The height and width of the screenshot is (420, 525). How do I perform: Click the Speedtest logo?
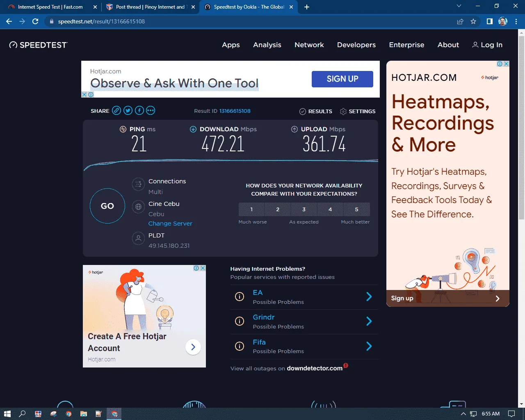39,45
